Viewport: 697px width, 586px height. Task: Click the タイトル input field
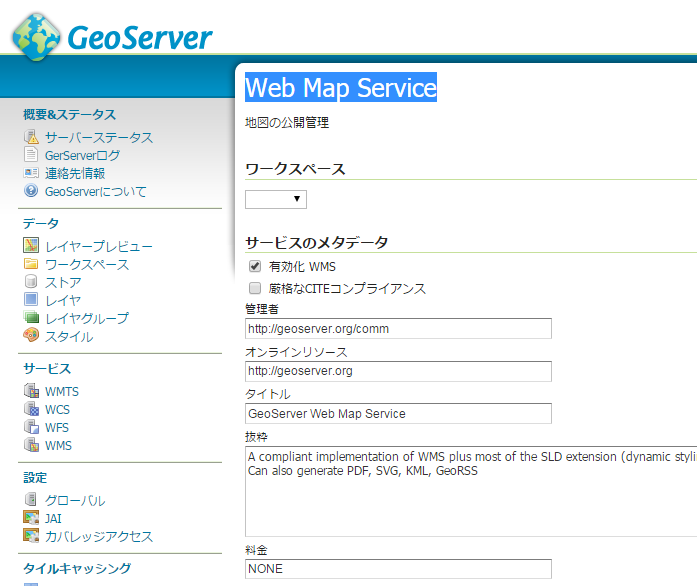click(x=398, y=413)
